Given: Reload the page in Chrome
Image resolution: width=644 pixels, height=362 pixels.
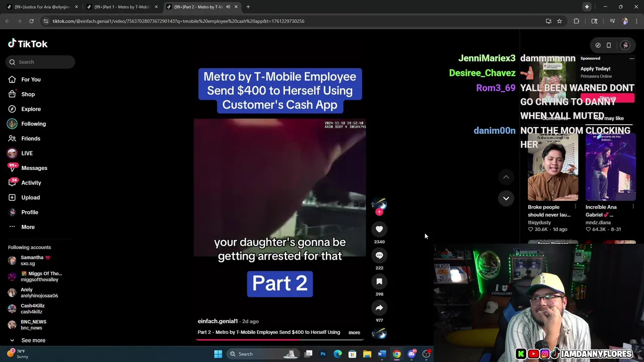Looking at the screenshot, I should (x=31, y=21).
